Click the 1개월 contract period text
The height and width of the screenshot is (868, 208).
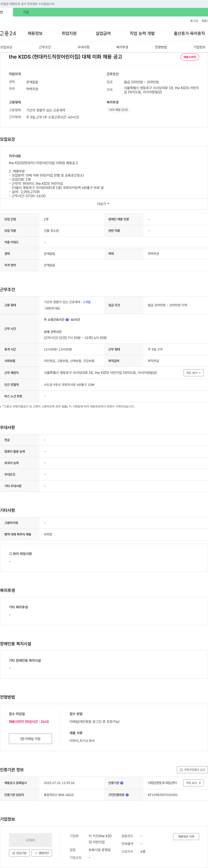coord(87,302)
